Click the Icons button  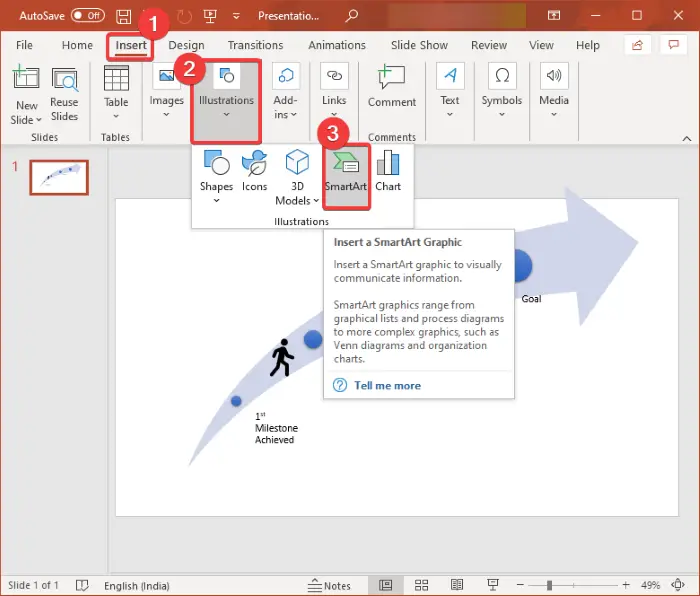(x=254, y=171)
